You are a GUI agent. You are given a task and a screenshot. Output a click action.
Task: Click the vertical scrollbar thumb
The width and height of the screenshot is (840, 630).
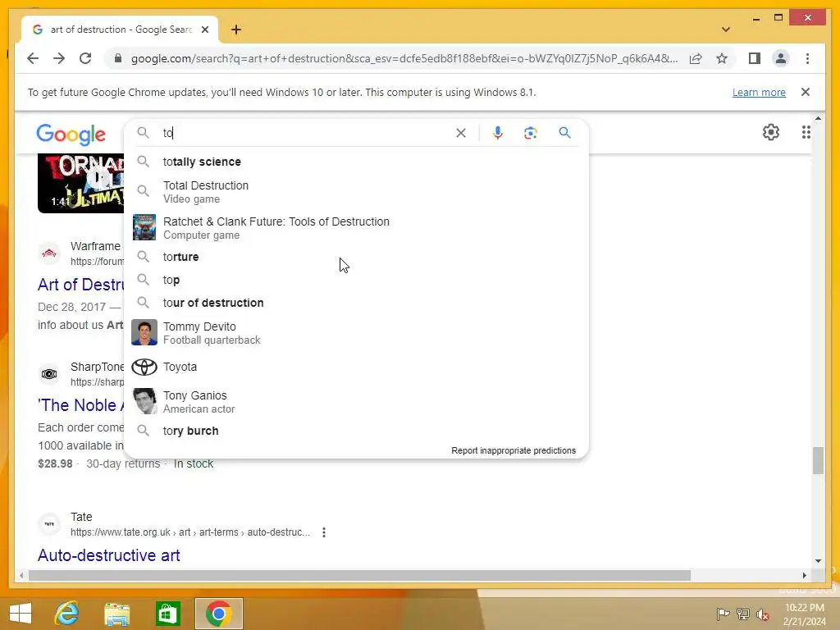(x=818, y=461)
